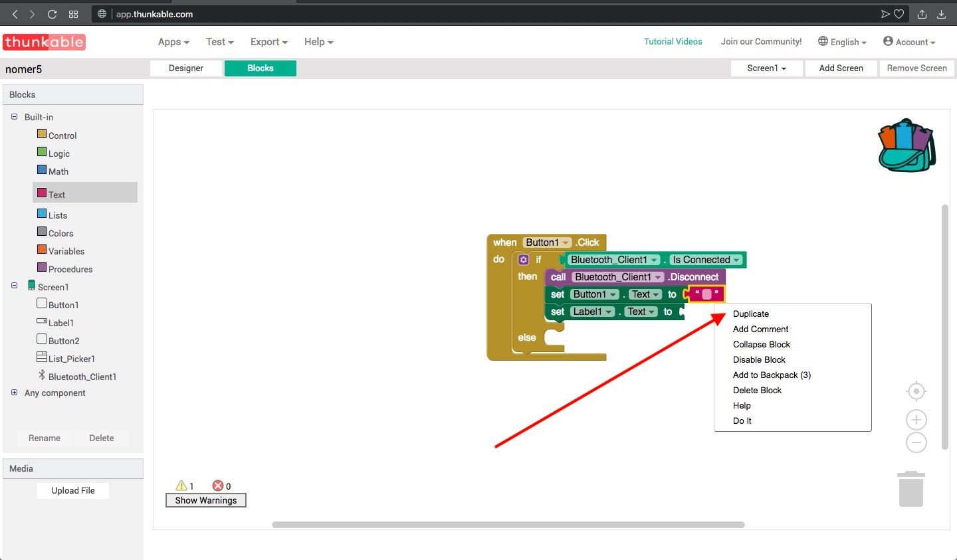This screenshot has width=957, height=560.
Task: Click the site info globe in address bar
Action: (102, 14)
